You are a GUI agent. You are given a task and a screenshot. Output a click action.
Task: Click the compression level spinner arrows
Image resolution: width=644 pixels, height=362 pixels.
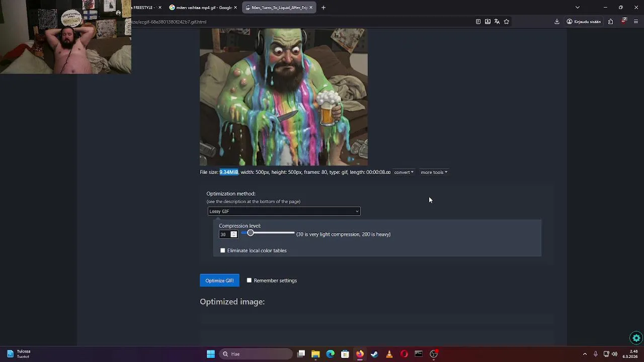(234, 234)
